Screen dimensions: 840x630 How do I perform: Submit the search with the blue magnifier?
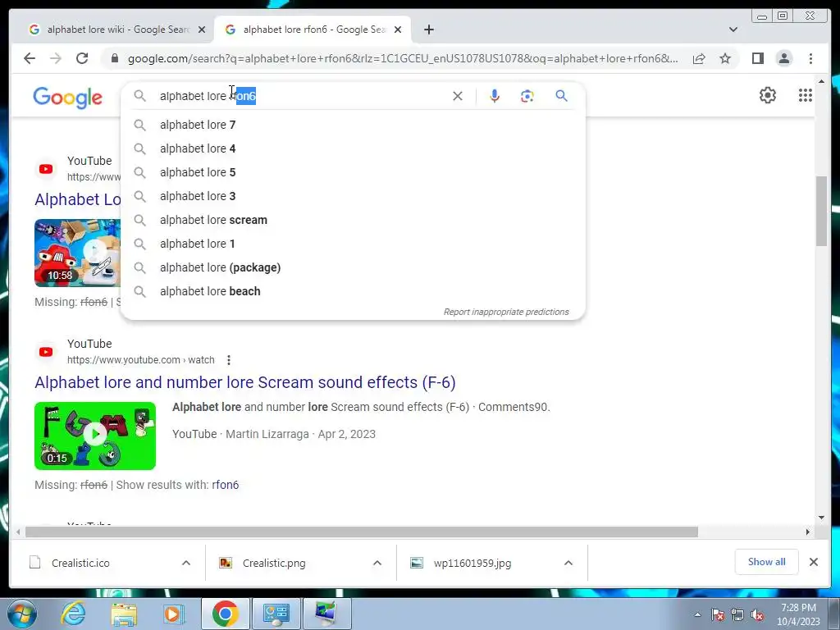[561, 96]
